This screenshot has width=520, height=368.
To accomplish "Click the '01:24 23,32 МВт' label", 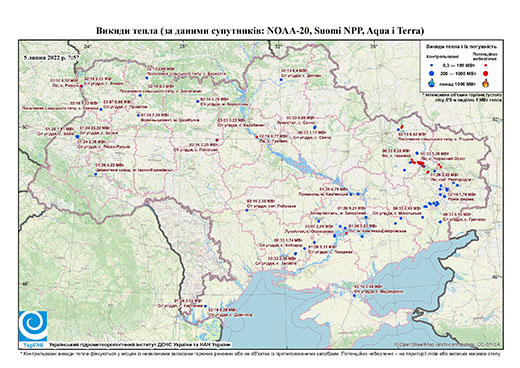I will point(95,128).
